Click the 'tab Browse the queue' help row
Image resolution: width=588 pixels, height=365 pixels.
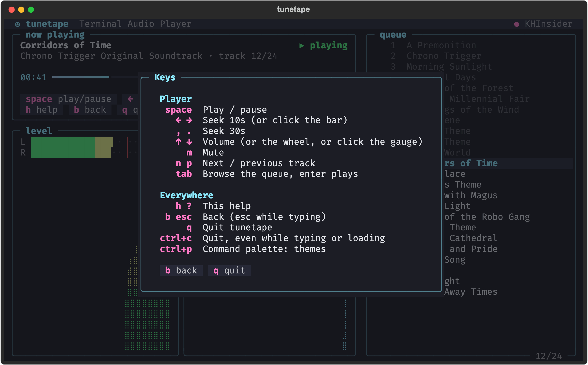(x=267, y=174)
